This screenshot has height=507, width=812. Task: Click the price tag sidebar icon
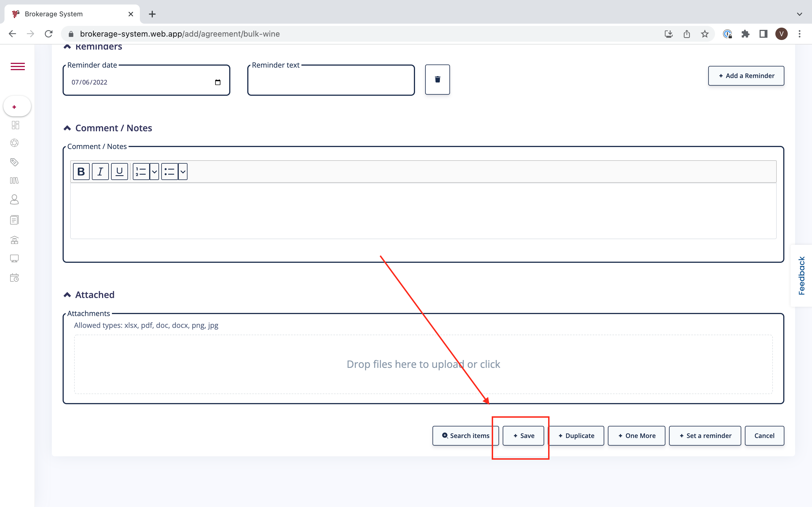click(x=14, y=162)
